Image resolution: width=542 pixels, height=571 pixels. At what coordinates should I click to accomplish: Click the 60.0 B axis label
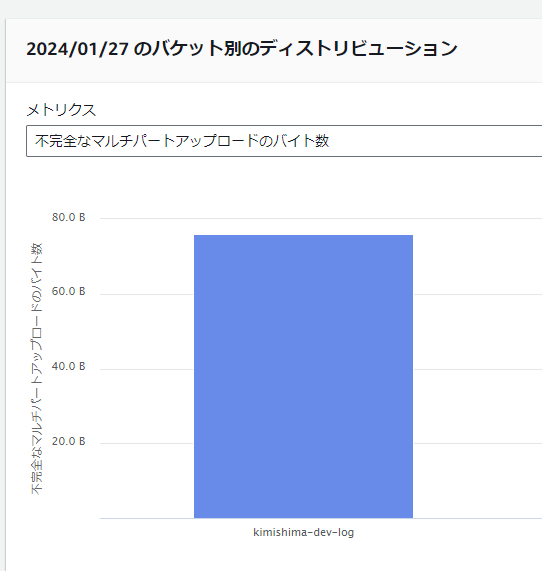(68, 291)
